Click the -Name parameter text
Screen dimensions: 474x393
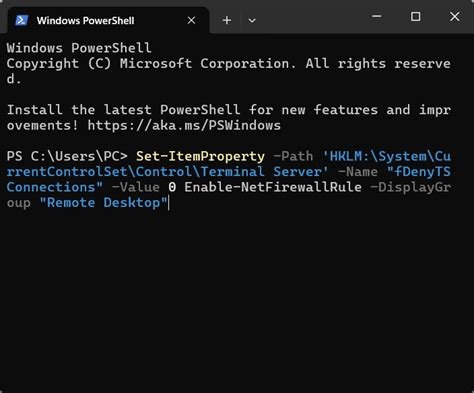point(358,172)
